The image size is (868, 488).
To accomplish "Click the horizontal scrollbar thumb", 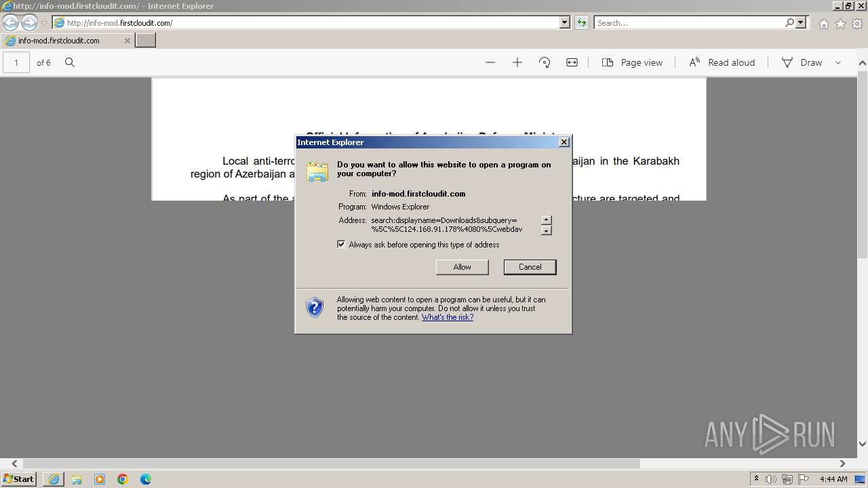I will coord(332,464).
